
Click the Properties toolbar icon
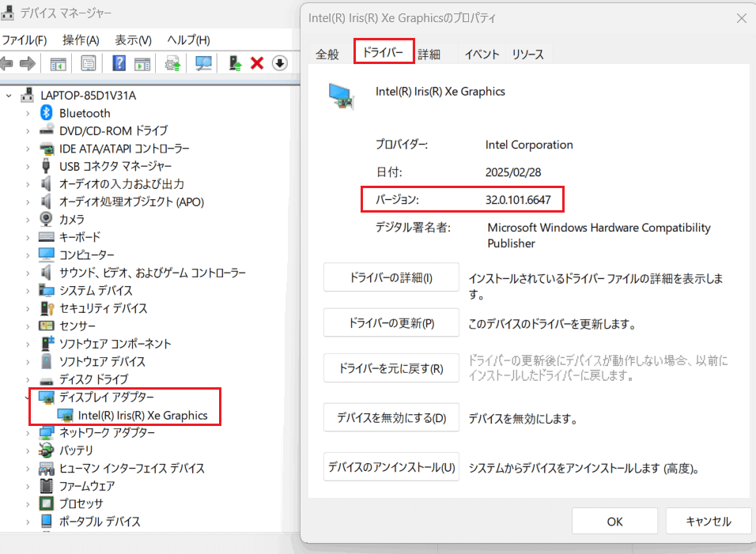[89, 63]
